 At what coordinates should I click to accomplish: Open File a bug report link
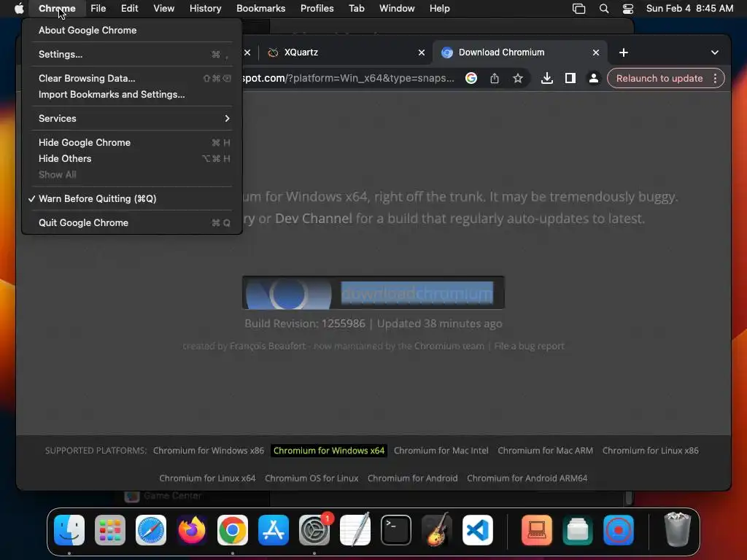pos(529,346)
